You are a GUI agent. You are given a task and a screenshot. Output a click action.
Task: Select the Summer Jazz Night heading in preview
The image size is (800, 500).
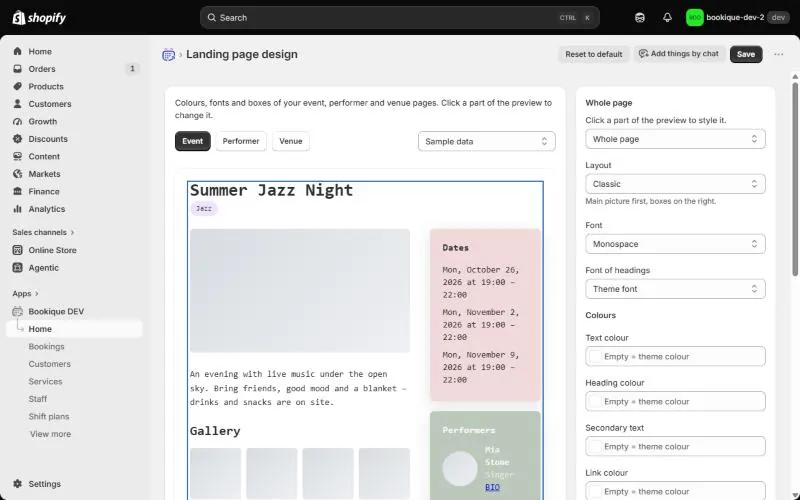pyautogui.click(x=271, y=190)
